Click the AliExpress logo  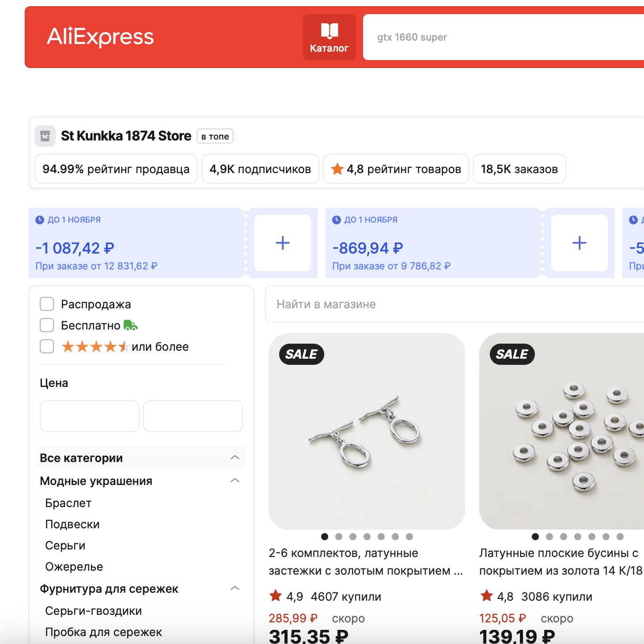pyautogui.click(x=100, y=37)
